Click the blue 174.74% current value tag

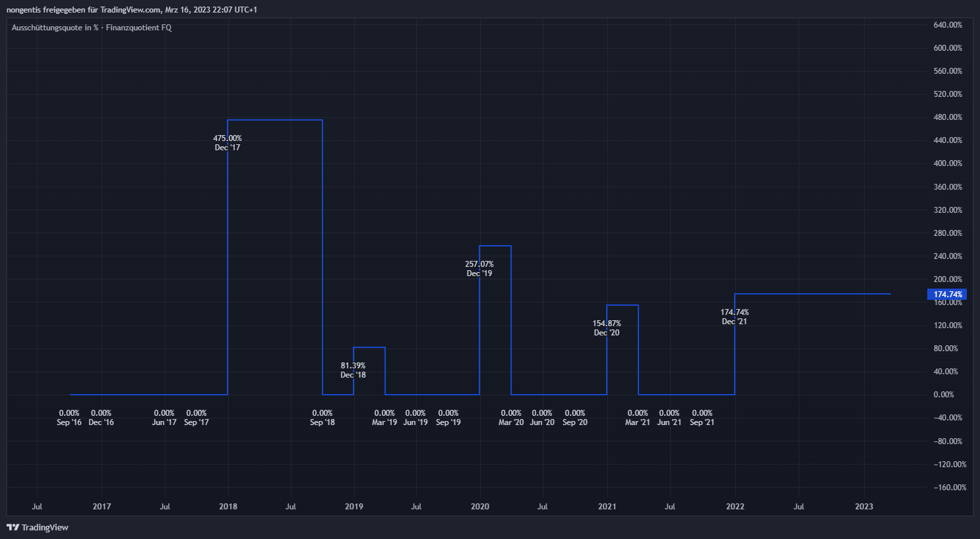point(947,295)
